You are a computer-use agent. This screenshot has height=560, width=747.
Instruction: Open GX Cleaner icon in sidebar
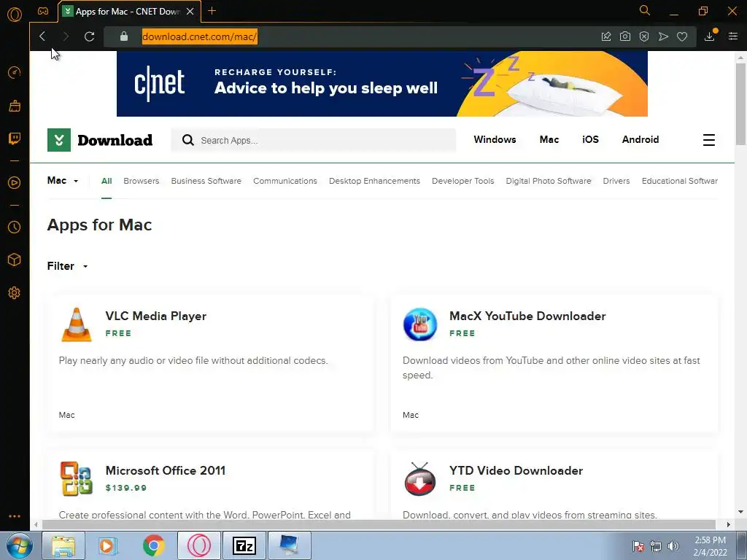(15, 106)
